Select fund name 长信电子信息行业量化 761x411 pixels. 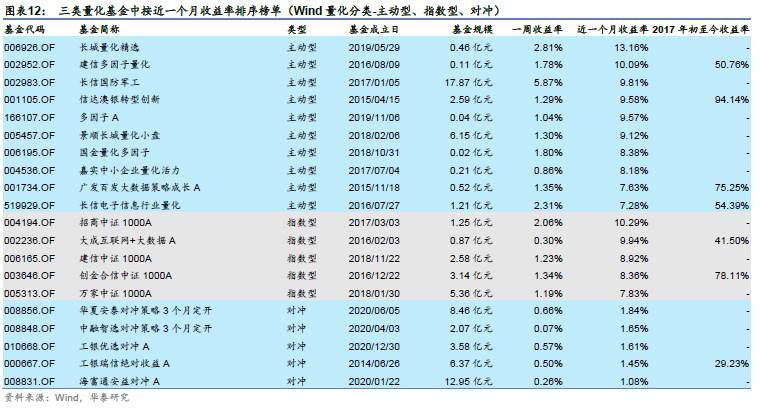[x=130, y=205]
